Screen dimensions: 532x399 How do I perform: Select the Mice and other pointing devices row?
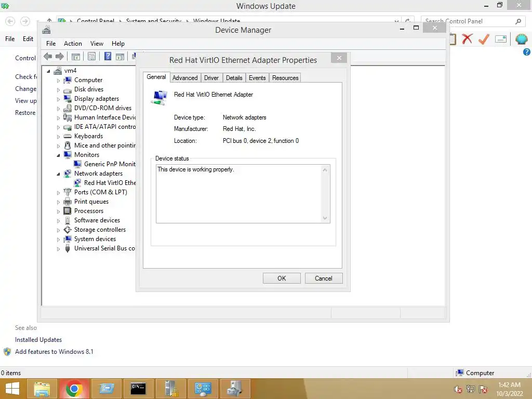[99, 145]
